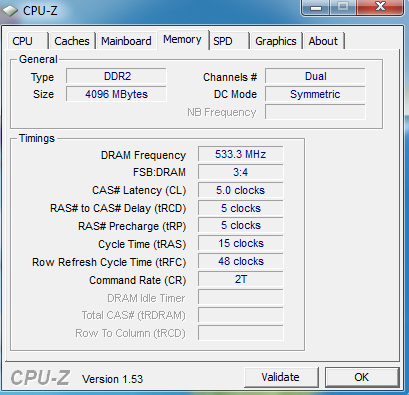The image size is (409, 395).
Task: Click the 533.3 MHz DRAM frequency value
Action: pos(241,154)
